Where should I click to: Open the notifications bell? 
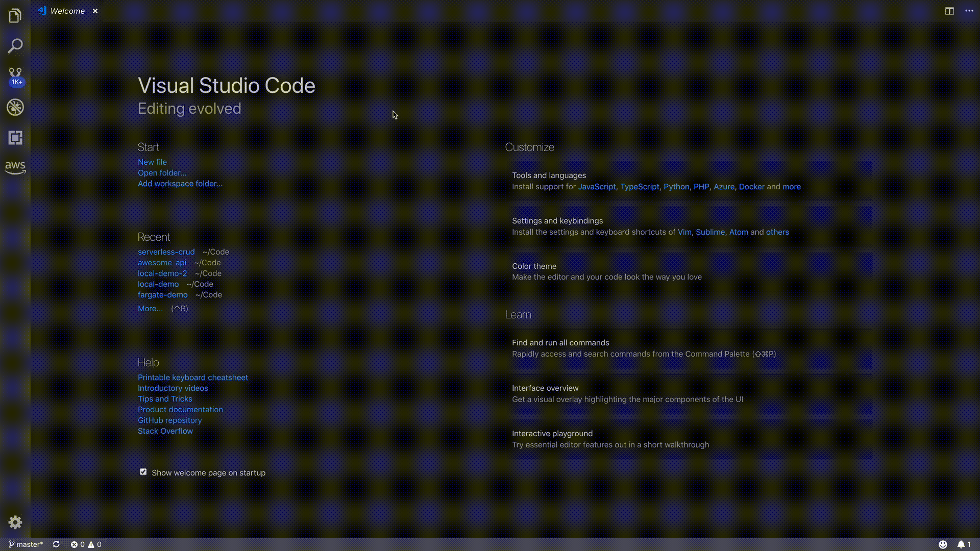click(x=964, y=544)
